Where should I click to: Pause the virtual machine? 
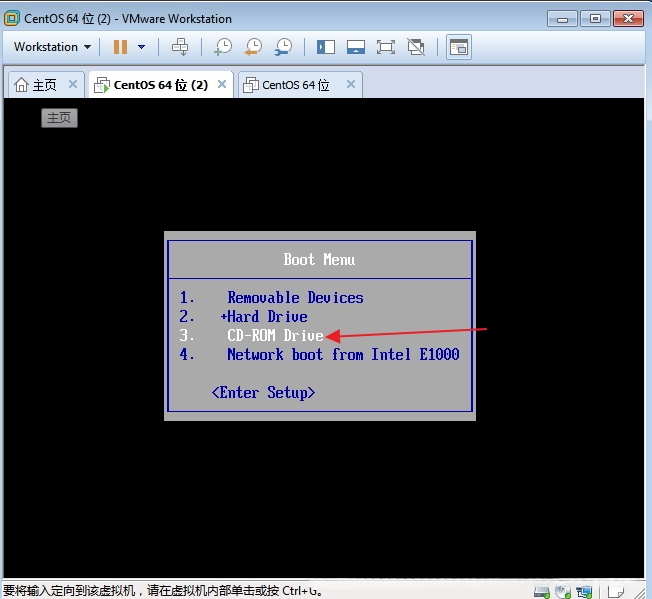coord(121,47)
